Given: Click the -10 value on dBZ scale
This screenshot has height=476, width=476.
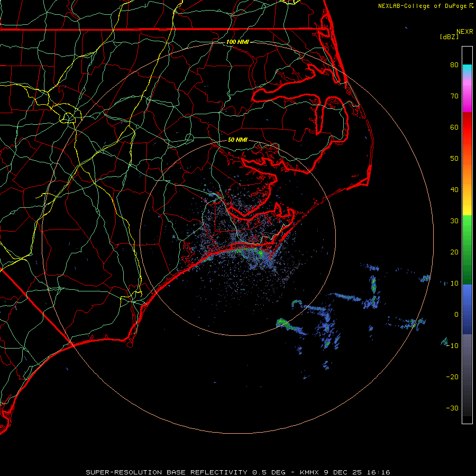Looking at the screenshot, I should click(452, 346).
